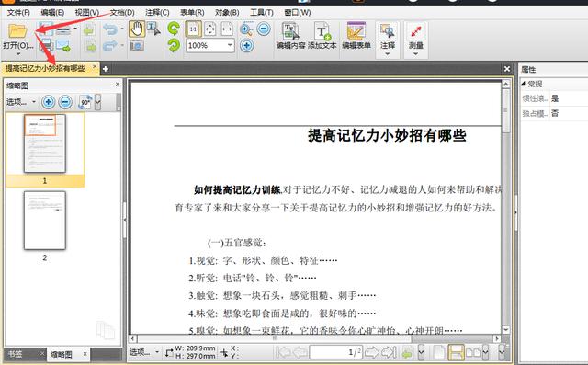Viewport: 588px width, 365px height.
Task: Click the fit page view icon
Action: point(210,29)
